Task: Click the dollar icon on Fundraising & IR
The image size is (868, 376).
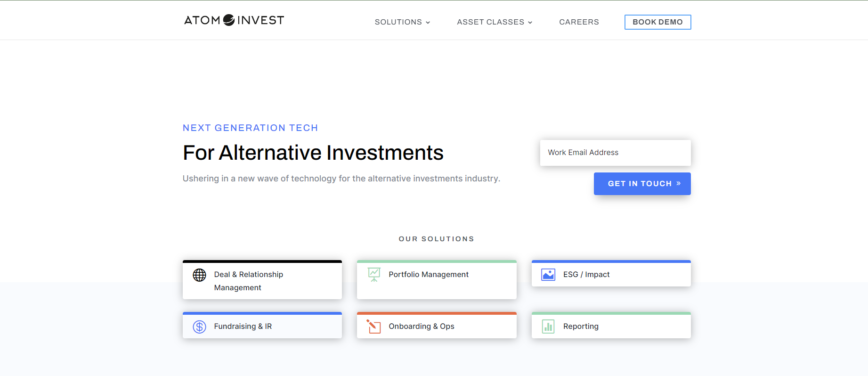Action: pyautogui.click(x=199, y=326)
